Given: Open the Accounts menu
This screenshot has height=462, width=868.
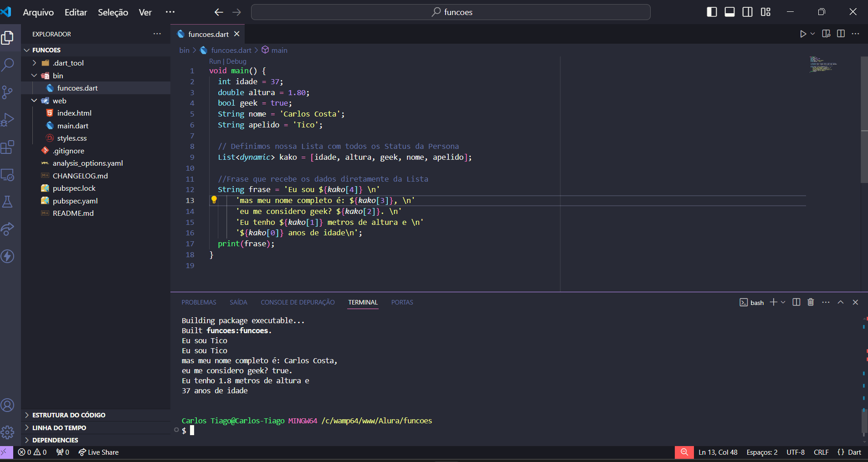Looking at the screenshot, I should click(x=8, y=405).
